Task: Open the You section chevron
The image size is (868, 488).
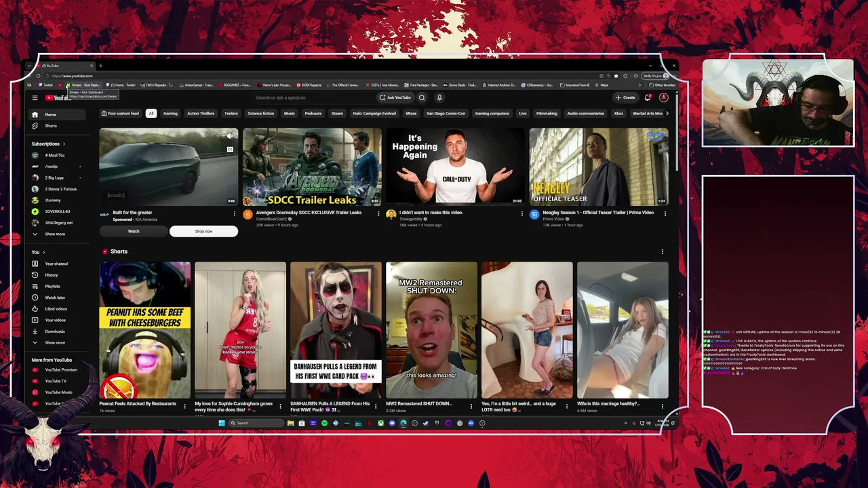Action: pos(44,252)
